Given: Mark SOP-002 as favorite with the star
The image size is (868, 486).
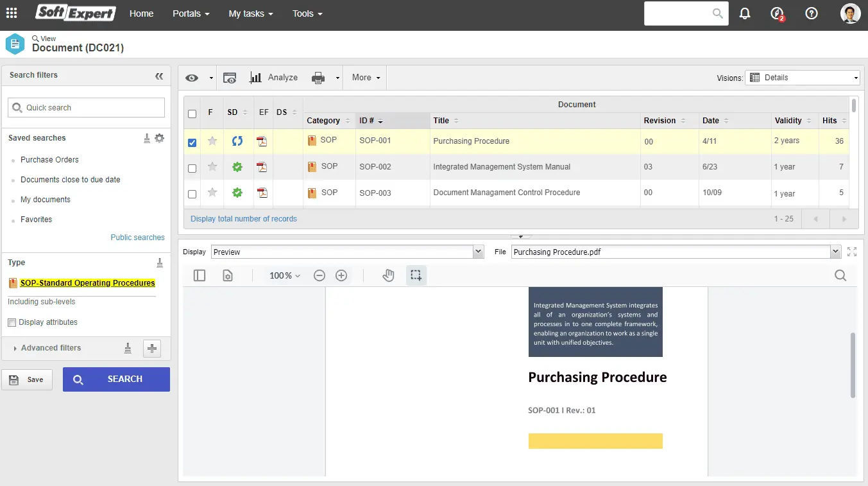Looking at the screenshot, I should (x=212, y=166).
